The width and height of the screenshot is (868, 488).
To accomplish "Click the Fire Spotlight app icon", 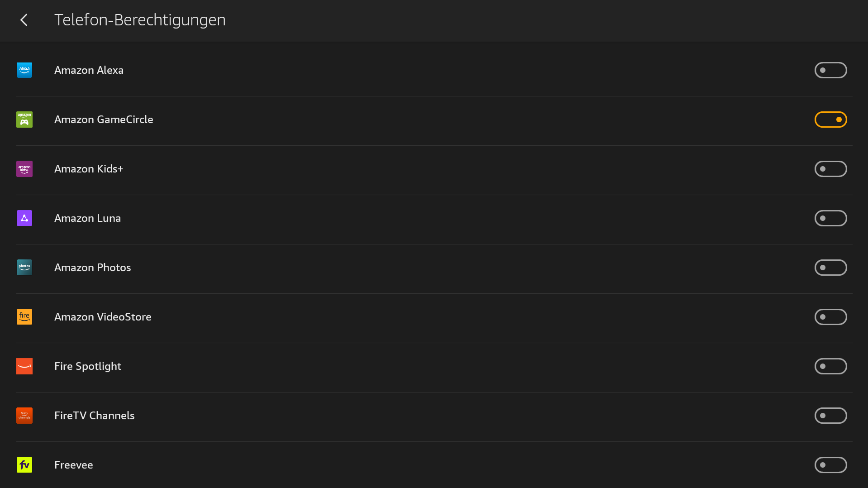I will point(24,366).
